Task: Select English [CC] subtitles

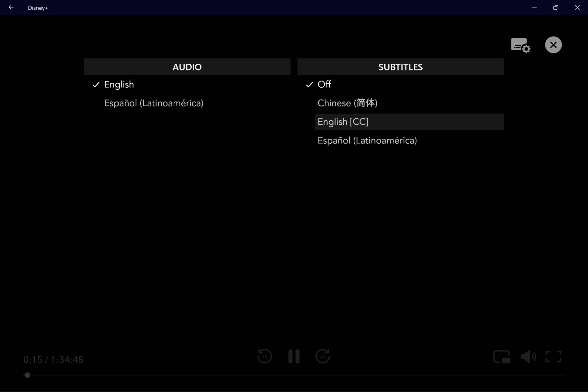Action: coord(343,122)
